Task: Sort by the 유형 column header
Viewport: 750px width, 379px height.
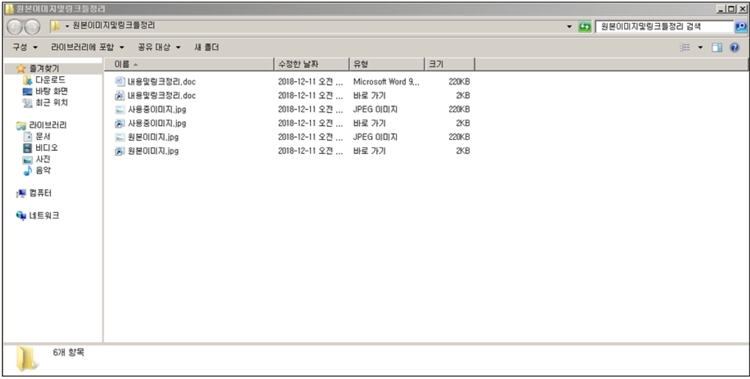Action: [387, 64]
